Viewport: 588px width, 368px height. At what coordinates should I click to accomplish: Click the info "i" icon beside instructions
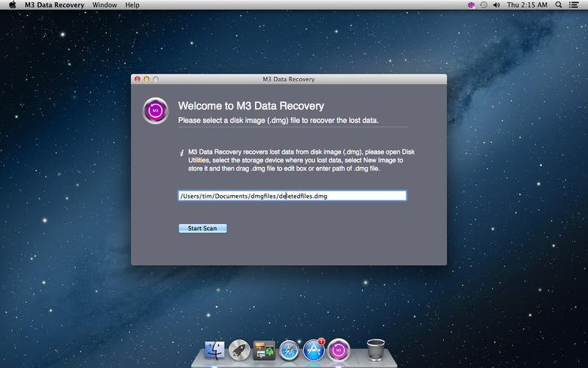(182, 152)
